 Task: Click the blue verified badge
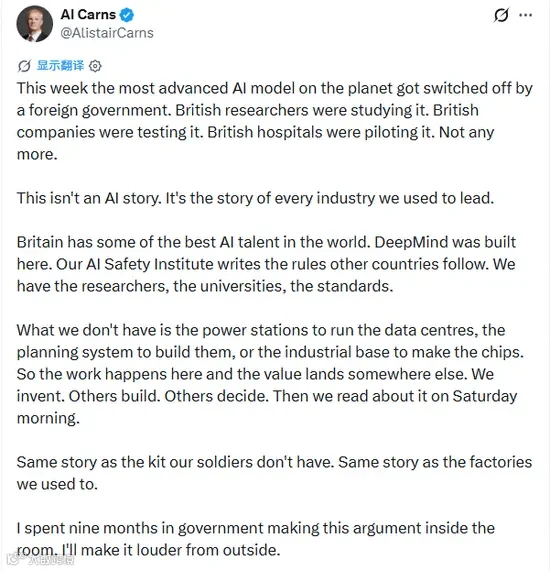click(x=127, y=15)
